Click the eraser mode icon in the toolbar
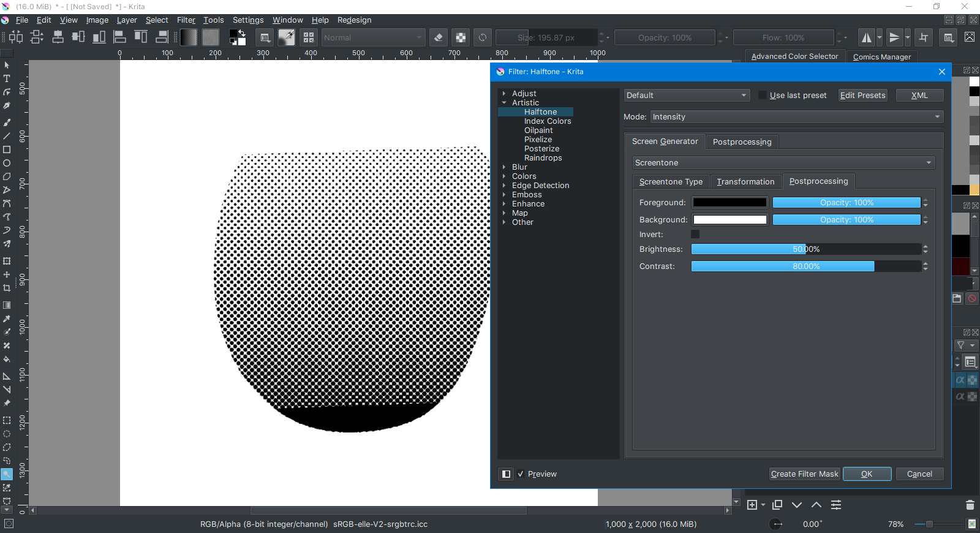 439,38
